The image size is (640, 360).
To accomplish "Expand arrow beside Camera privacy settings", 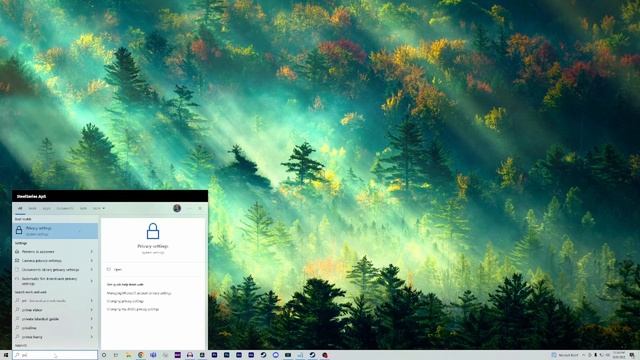I will point(92,260).
